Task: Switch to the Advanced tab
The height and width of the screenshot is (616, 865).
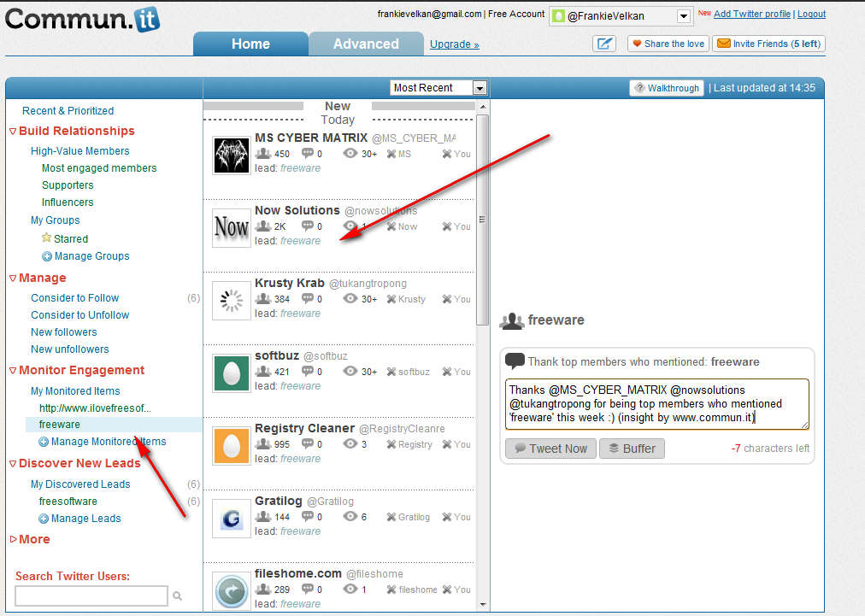Action: coord(366,44)
